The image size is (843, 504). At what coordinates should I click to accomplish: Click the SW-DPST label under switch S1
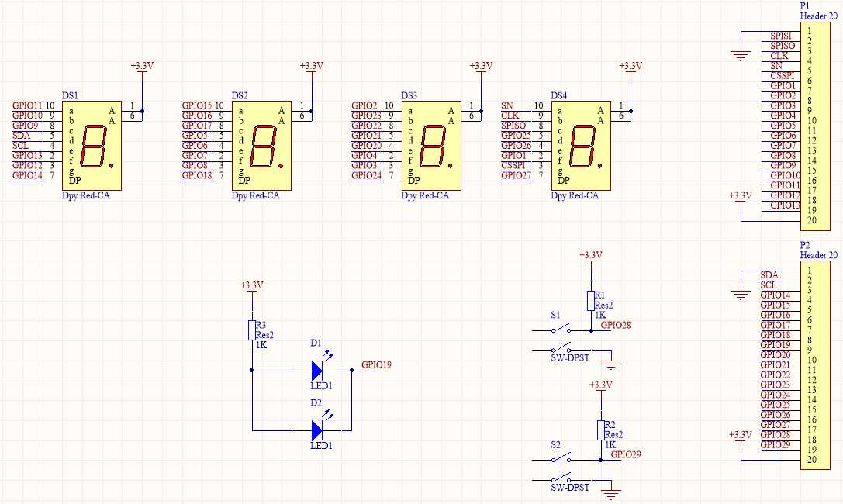pos(570,358)
